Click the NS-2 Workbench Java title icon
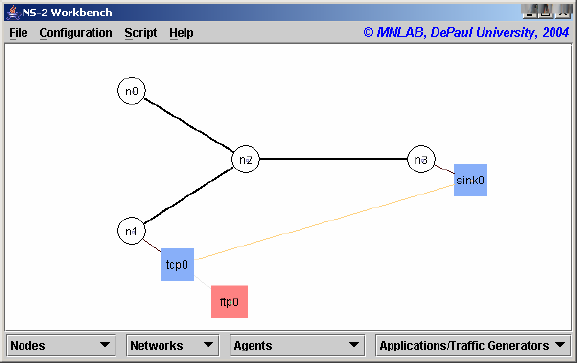 [x=13, y=13]
